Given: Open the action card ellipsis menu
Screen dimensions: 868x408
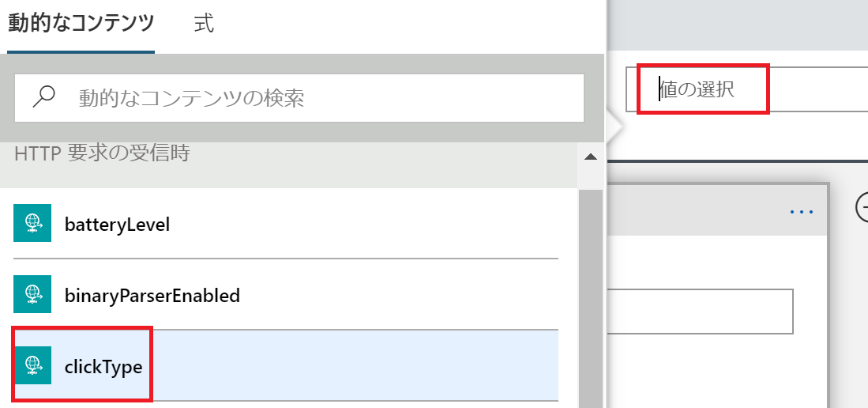Looking at the screenshot, I should pyautogui.click(x=801, y=212).
